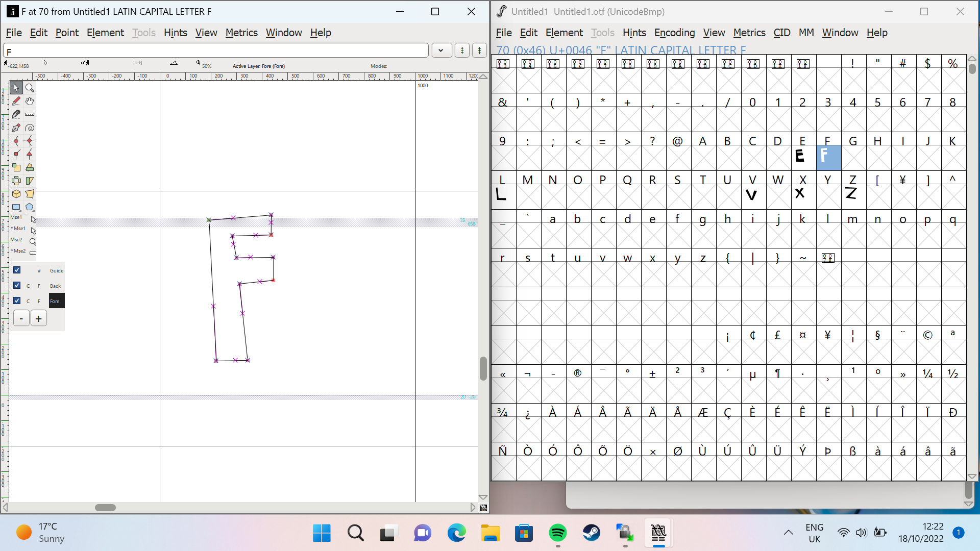
Task: Select the Pointer tool in glyph editor
Action: (16, 88)
